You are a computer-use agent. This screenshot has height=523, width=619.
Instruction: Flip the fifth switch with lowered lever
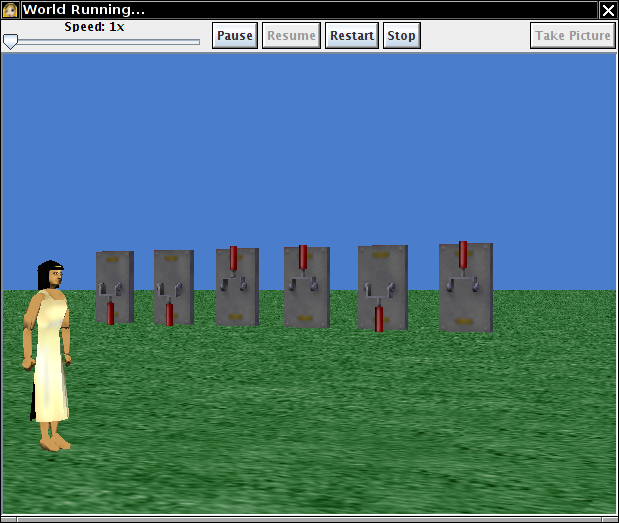coord(382,288)
